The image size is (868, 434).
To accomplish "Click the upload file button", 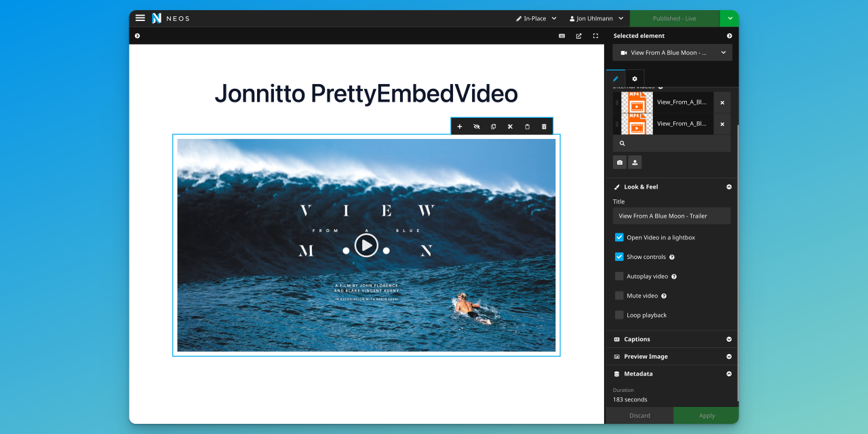I will tap(635, 162).
